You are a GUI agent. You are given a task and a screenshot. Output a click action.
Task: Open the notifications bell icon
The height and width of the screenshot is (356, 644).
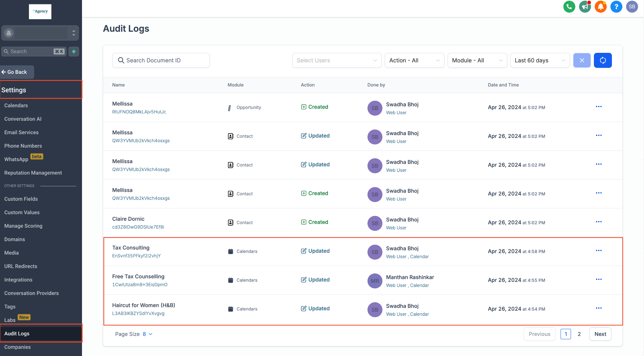600,7
